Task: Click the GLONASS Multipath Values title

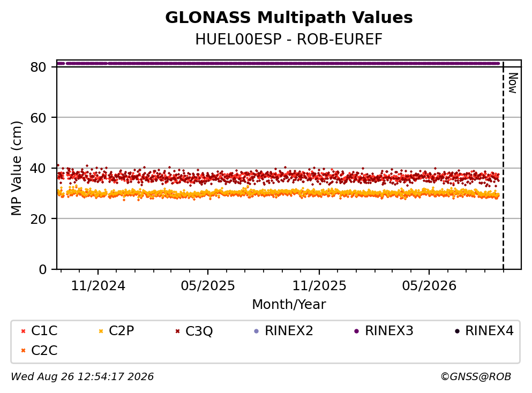Action: point(289,18)
